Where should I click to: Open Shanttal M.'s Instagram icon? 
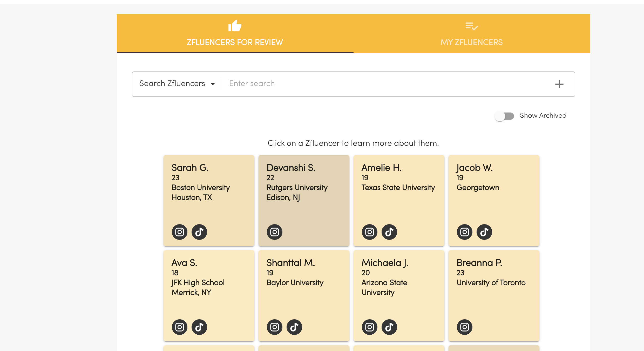pos(275,327)
